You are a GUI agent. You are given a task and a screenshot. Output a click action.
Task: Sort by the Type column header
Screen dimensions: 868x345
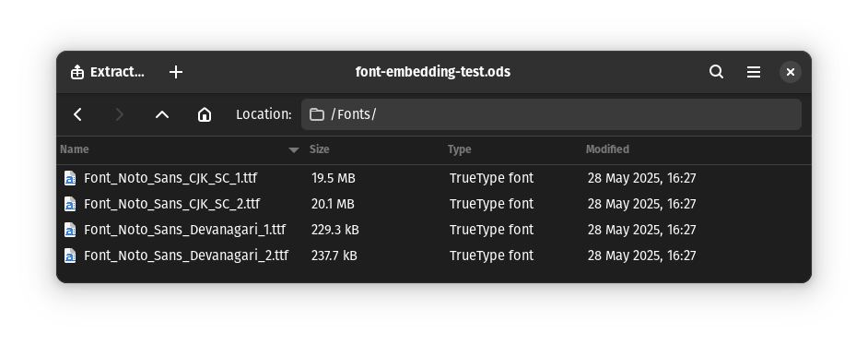(x=460, y=149)
